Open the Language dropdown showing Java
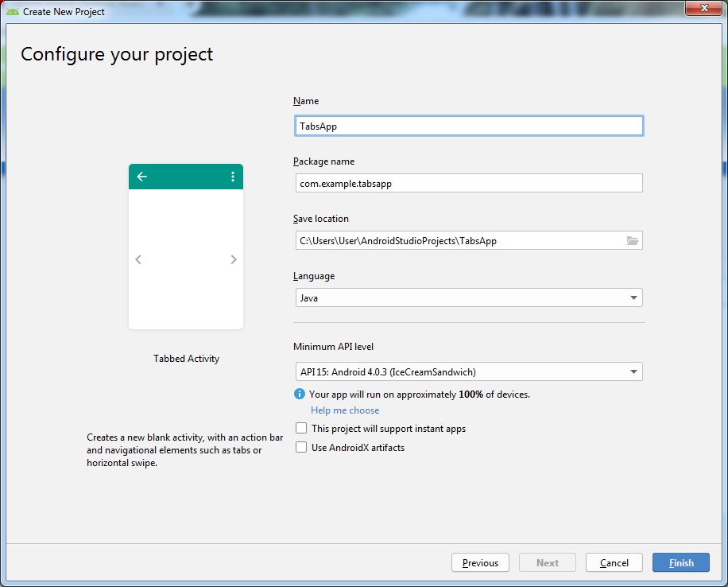Screen dimensions: 728x587 pyautogui.click(x=467, y=298)
